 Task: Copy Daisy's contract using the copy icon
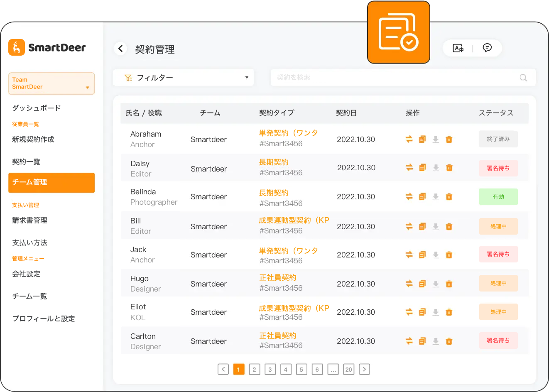[x=422, y=167]
